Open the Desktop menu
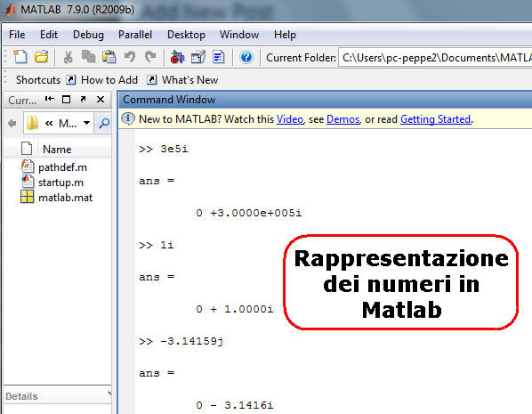The width and height of the screenshot is (532, 414). click(x=186, y=35)
